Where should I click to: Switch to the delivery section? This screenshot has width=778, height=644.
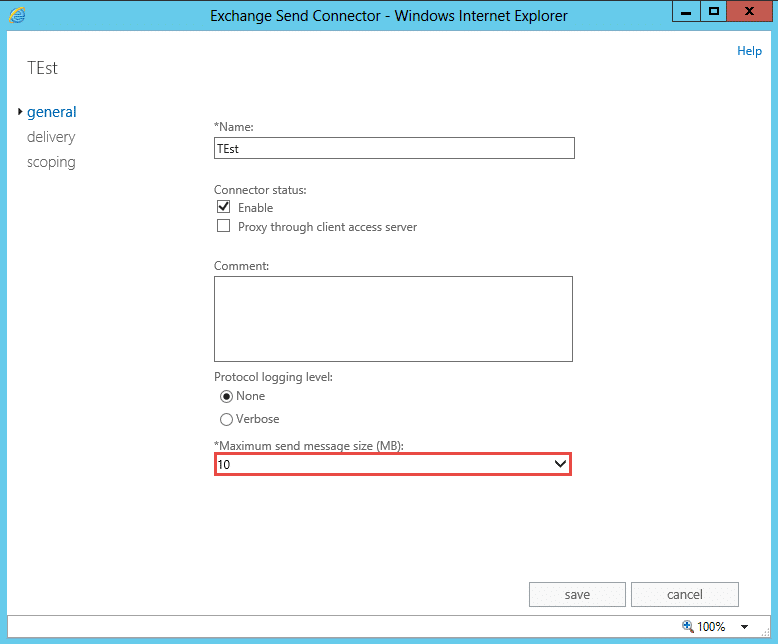click(51, 137)
